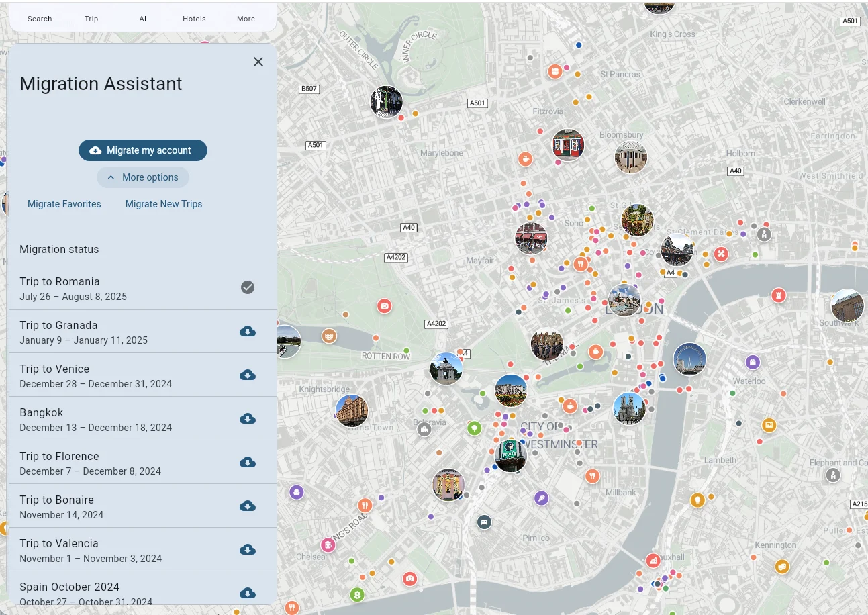Open the More menu in top bar
868x615 pixels.
(x=246, y=19)
